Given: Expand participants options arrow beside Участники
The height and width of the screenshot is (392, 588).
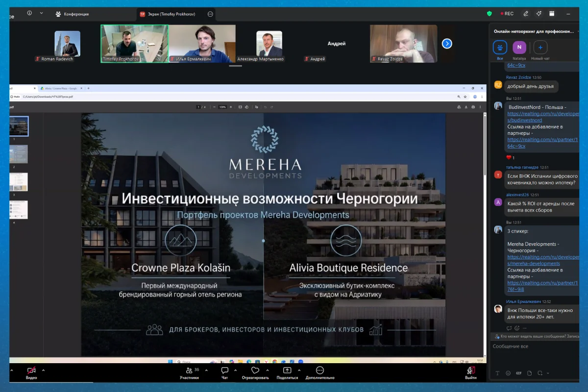Looking at the screenshot, I should tap(206, 370).
